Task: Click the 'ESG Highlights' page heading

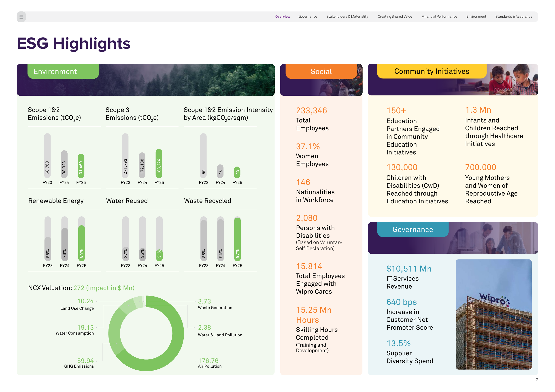Action: click(73, 44)
